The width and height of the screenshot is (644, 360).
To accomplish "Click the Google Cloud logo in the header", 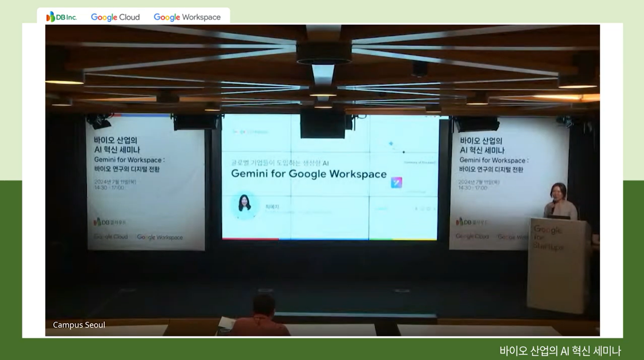I will tap(115, 17).
